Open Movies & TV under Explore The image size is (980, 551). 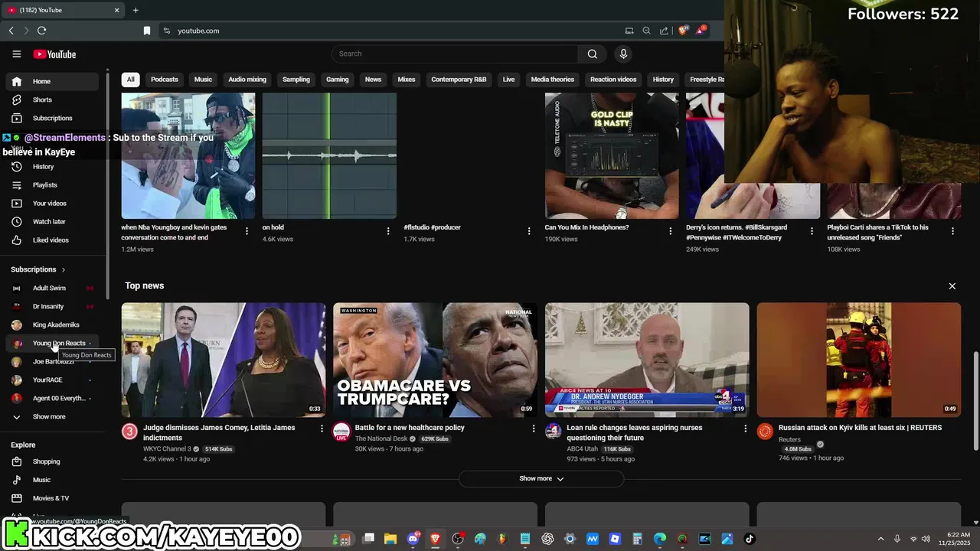tap(52, 498)
